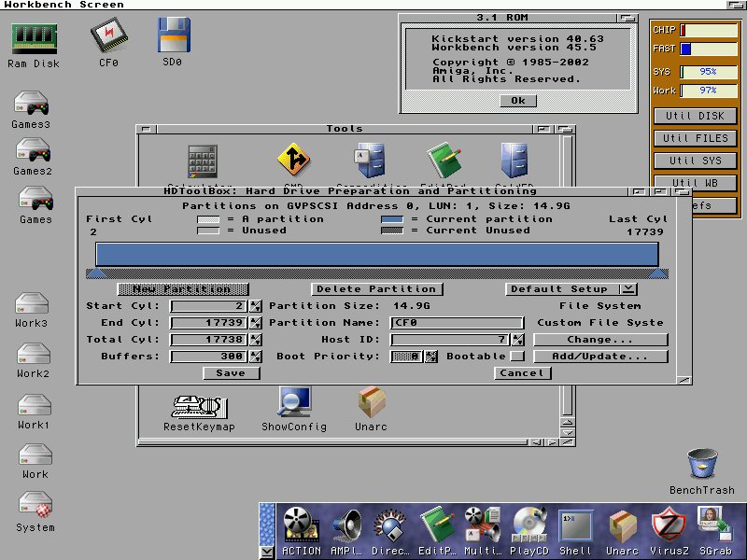Select the SD0 floppy disk icon
Screen dimensions: 747x560
pos(174,35)
